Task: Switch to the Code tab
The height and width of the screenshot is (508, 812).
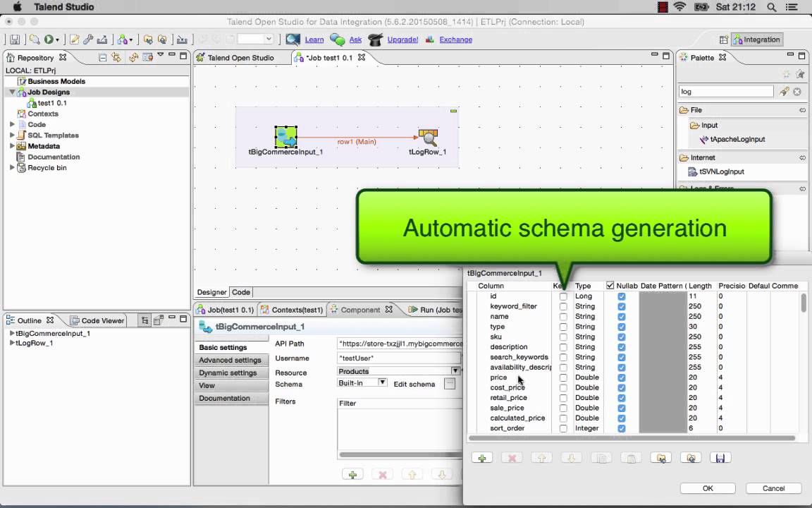Action: 241,292
